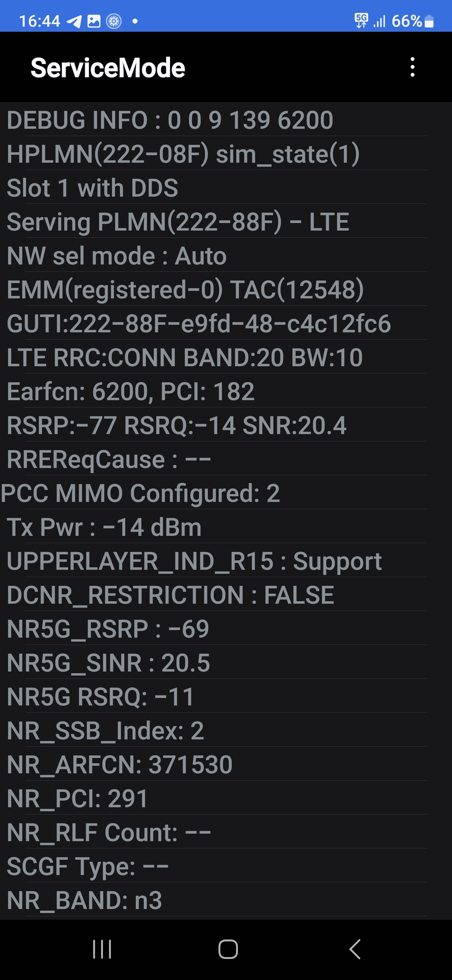Tap the 5G network status icon
Viewport: 452px width, 980px height.
361,20
